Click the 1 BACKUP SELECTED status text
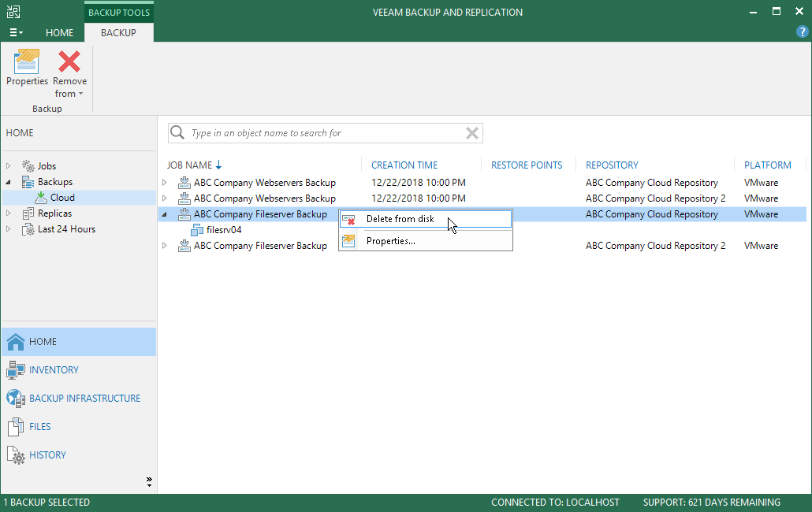The width and height of the screenshot is (812, 512). coord(47,503)
